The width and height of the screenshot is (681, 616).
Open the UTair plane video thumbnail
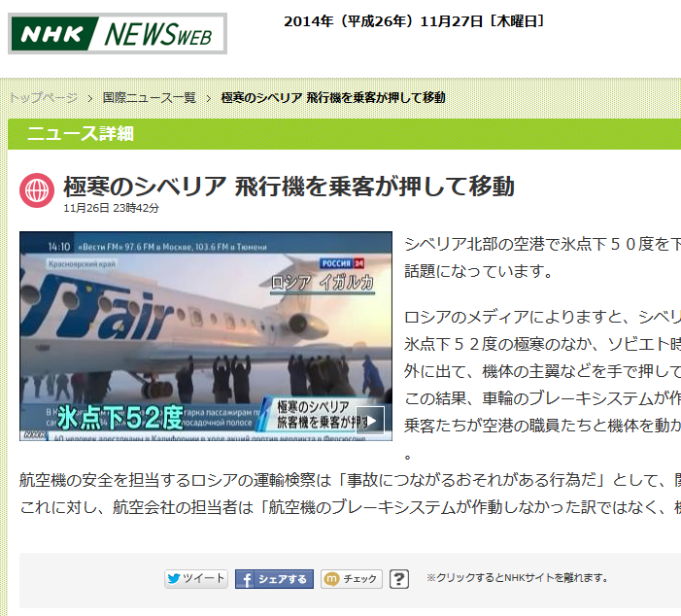(206, 336)
